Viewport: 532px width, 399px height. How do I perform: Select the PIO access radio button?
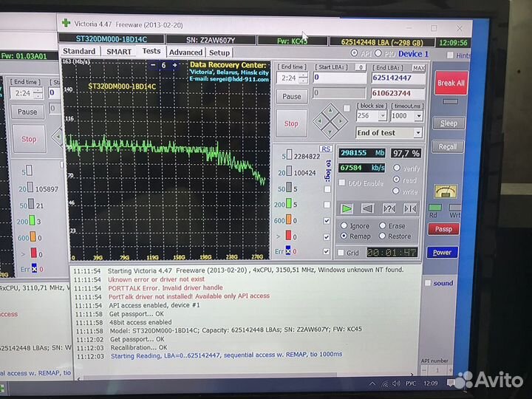(x=378, y=53)
